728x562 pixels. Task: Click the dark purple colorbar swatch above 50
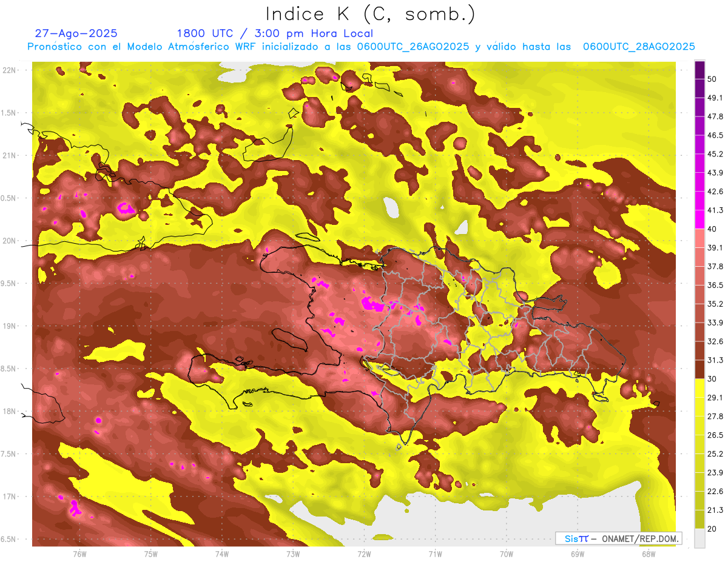[699, 70]
